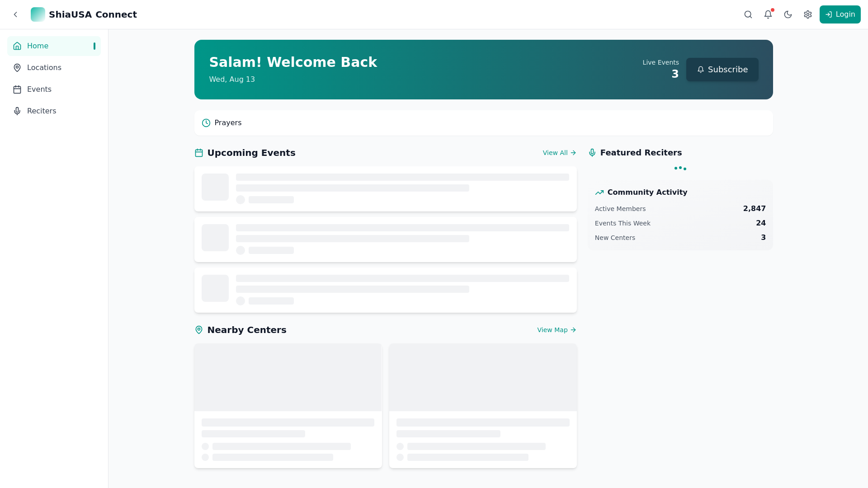Viewport: 868px width, 488px height.
Task: Click the Subscribe button
Action: [722, 70]
